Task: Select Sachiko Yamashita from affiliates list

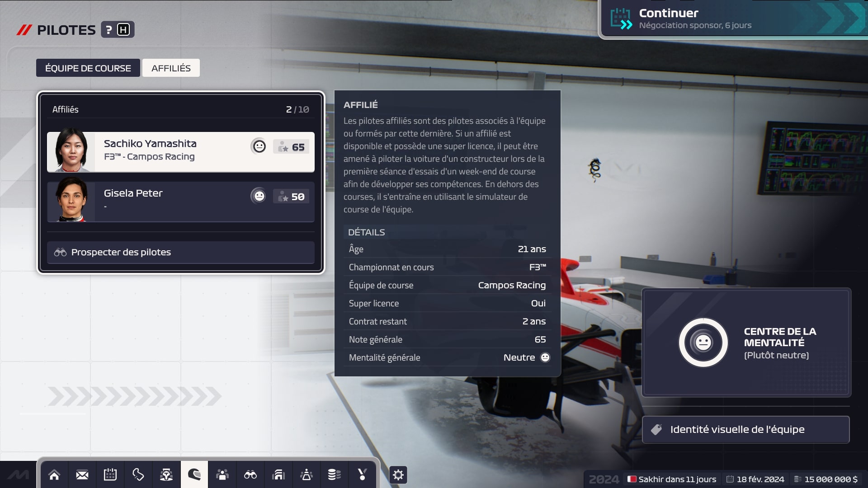Action: pyautogui.click(x=181, y=150)
